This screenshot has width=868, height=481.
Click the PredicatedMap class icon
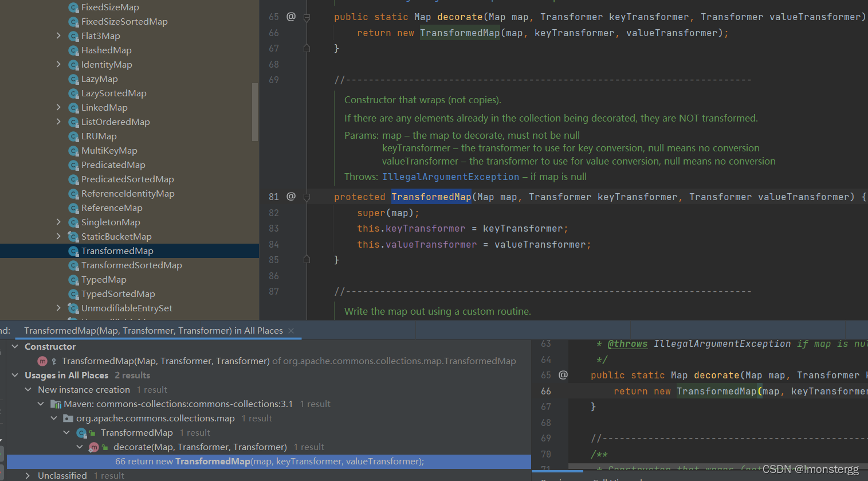[x=73, y=165]
